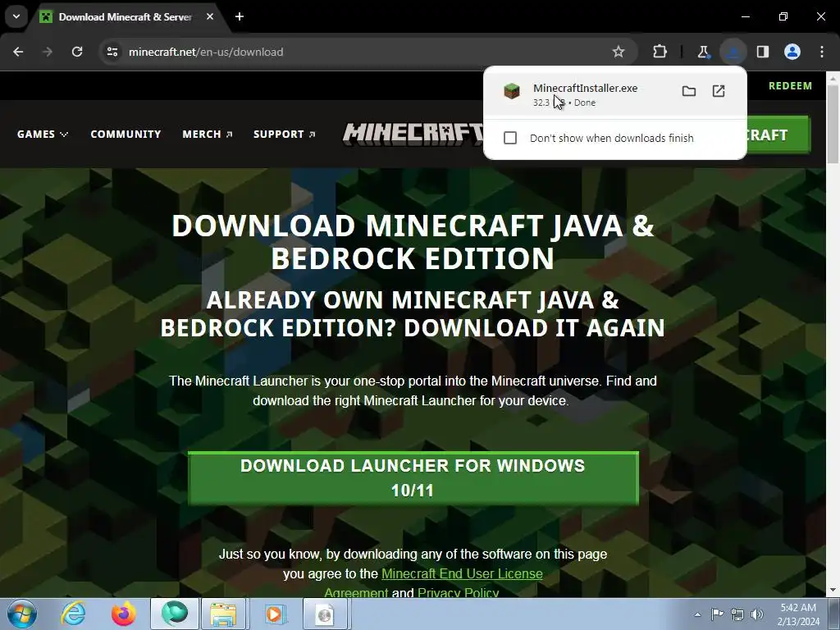Image resolution: width=840 pixels, height=630 pixels.
Task: Click the Edge browser taskbar button
Action: point(175,614)
